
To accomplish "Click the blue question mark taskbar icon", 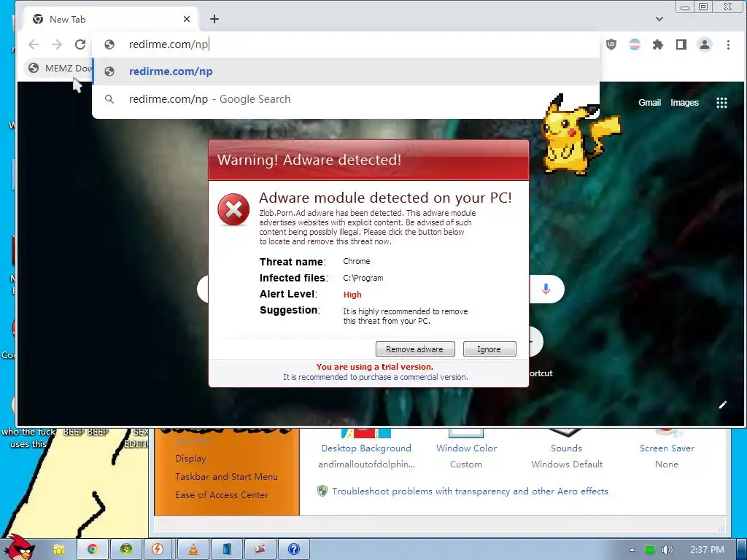I will (x=294, y=550).
